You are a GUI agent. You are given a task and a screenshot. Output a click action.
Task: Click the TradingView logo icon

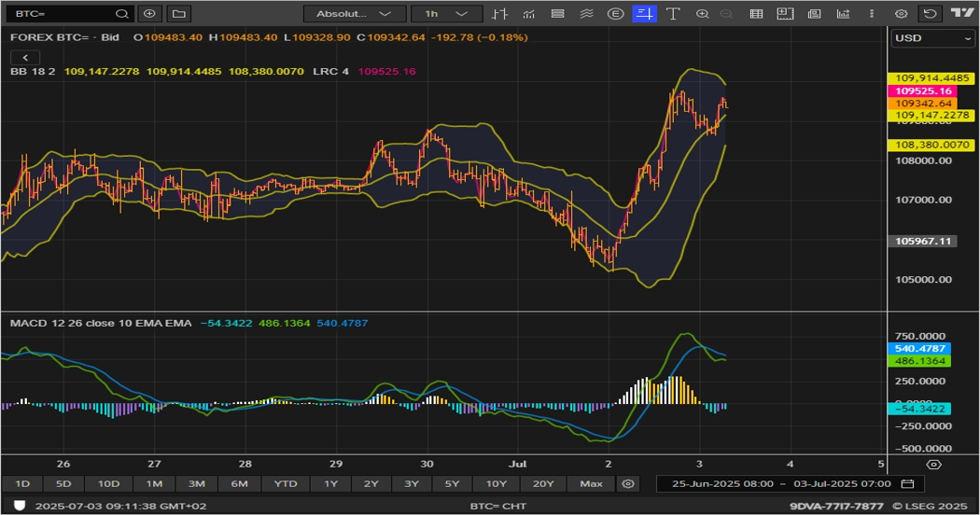pyautogui.click(x=962, y=12)
